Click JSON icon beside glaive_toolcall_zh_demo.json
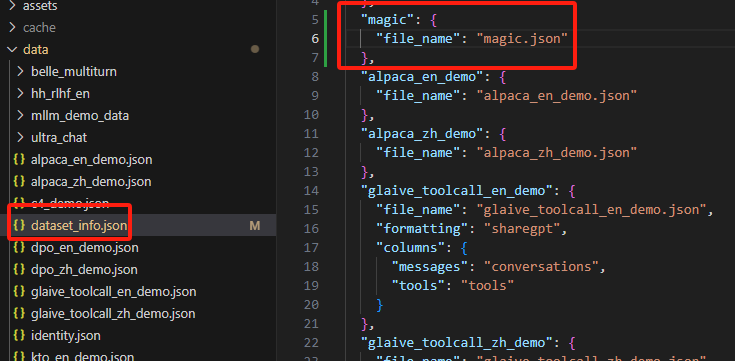The width and height of the screenshot is (735, 361). click(19, 314)
